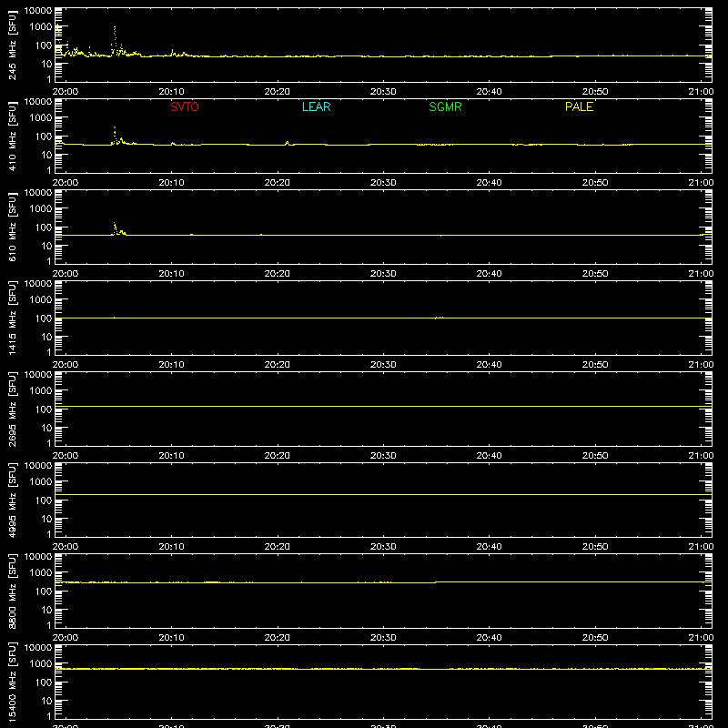Select the 4995 MHz [SFU] axis title
The height and width of the screenshot is (728, 728).
[12, 500]
